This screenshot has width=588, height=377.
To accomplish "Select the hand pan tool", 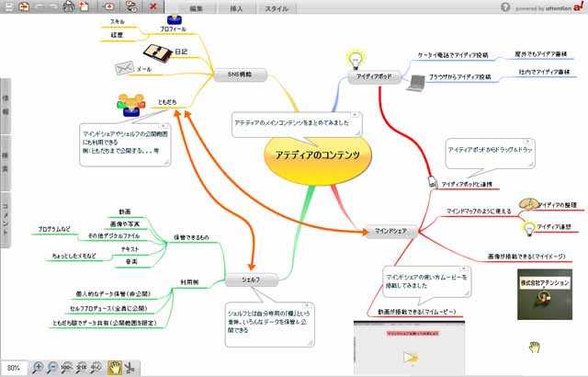I will [115, 368].
